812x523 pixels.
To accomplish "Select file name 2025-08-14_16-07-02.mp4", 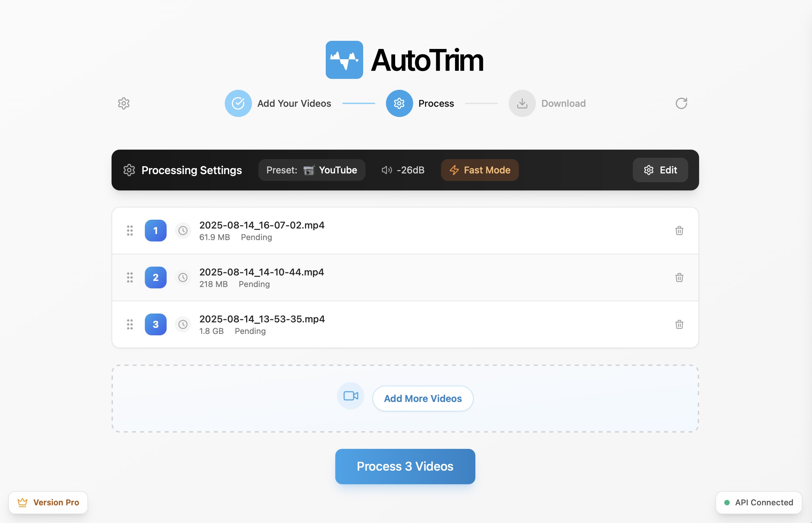I will pos(262,225).
